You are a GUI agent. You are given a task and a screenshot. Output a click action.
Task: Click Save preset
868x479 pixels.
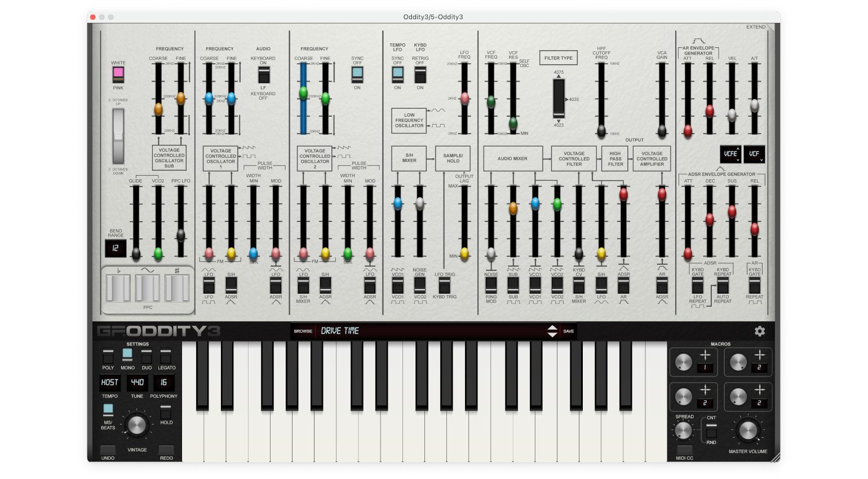tap(569, 331)
